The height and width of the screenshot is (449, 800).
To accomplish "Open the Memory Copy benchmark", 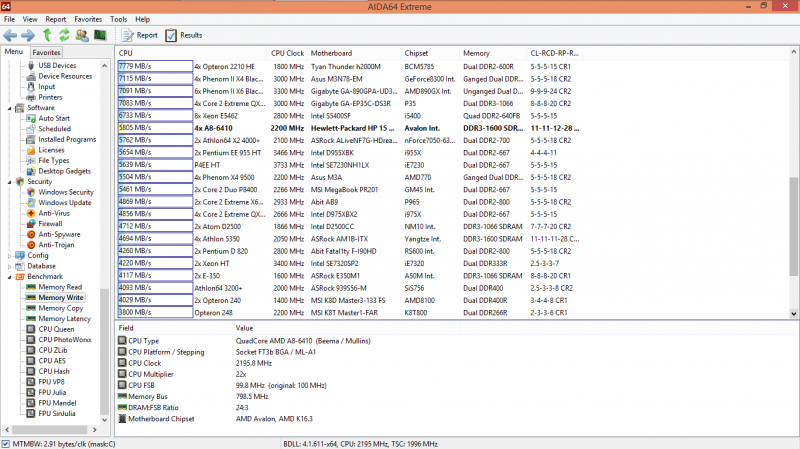I will pyautogui.click(x=60, y=308).
